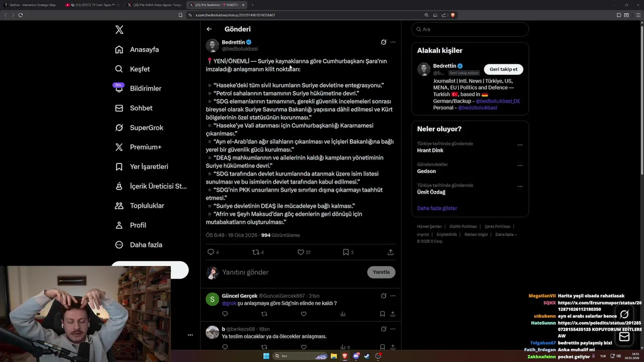Open Güncel Gerçek's profile name
644x362 pixels.
239,296
